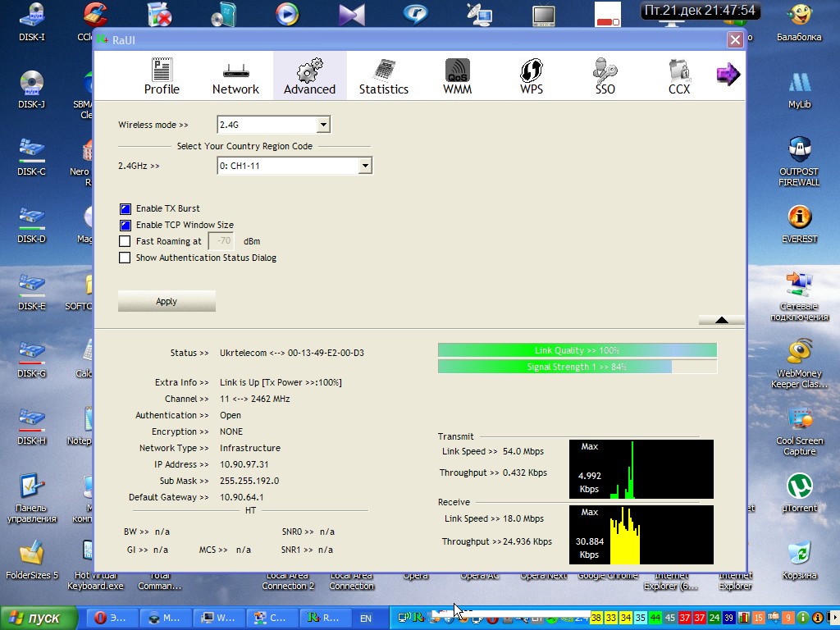Image resolution: width=840 pixels, height=630 pixels.
Task: Uncheck Enable TCP Window Size
Action: tap(126, 226)
